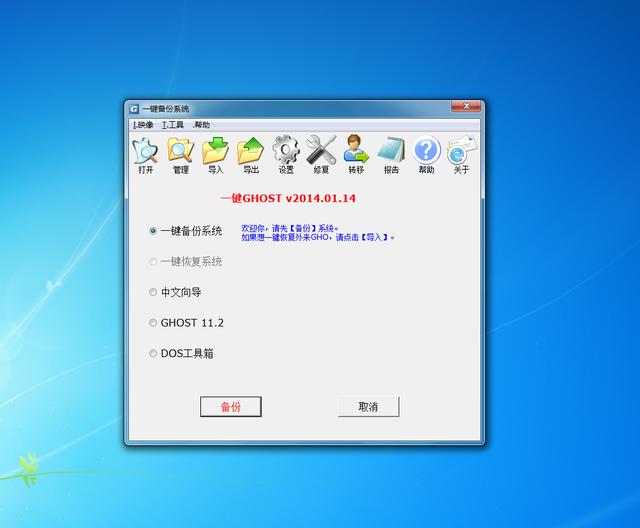Click the 打开 (Open) toolbar icon
The width and height of the screenshot is (640, 528).
coord(146,152)
